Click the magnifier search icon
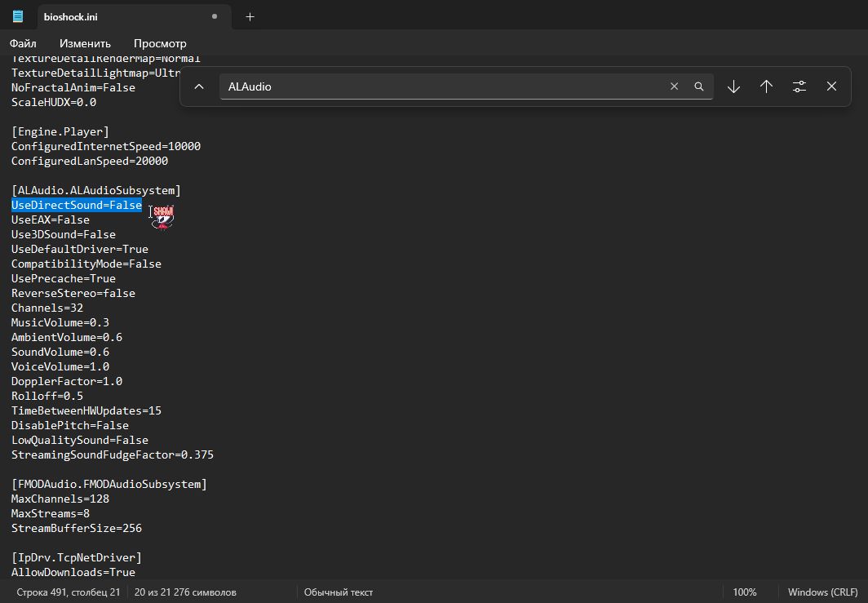 click(699, 86)
